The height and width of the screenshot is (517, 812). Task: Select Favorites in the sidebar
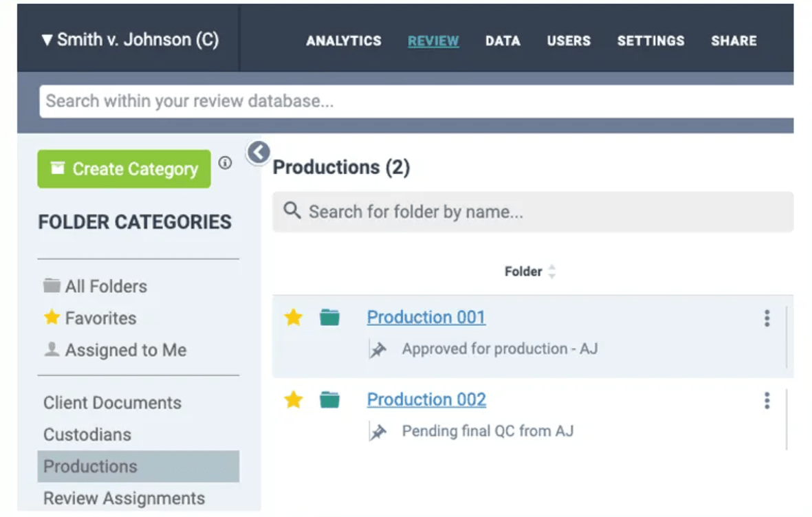[90, 318]
